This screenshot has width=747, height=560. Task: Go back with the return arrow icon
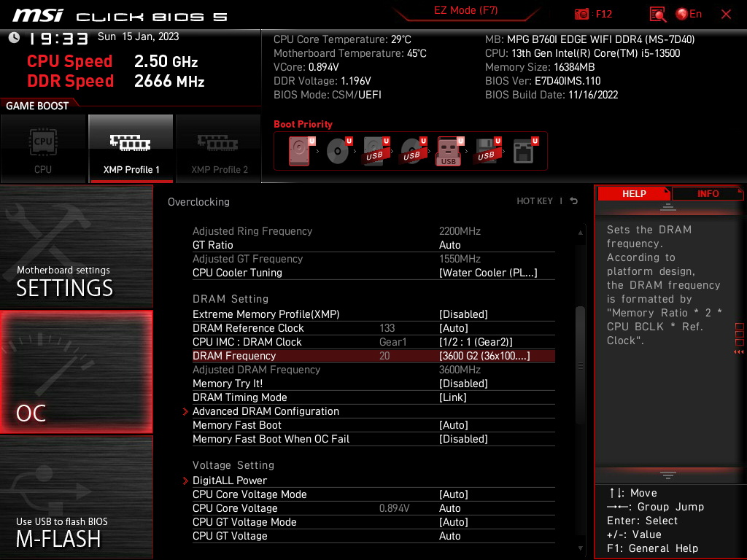574,201
